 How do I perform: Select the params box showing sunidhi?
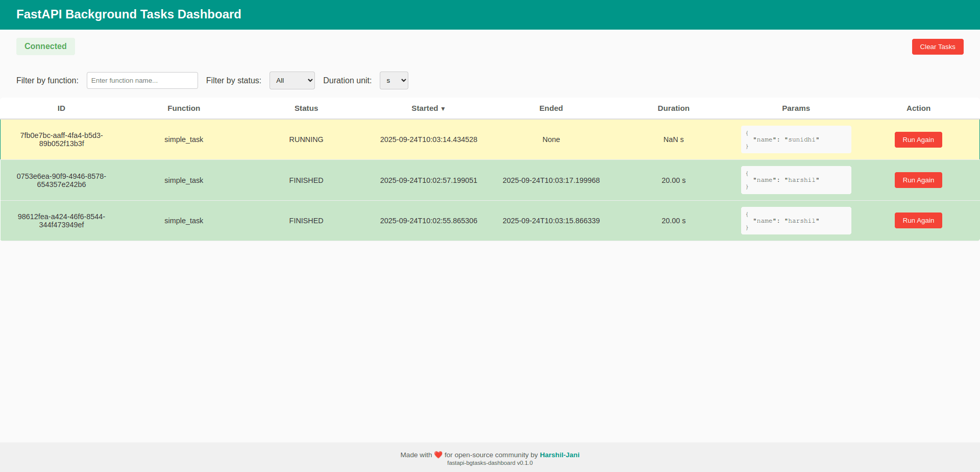(x=796, y=139)
